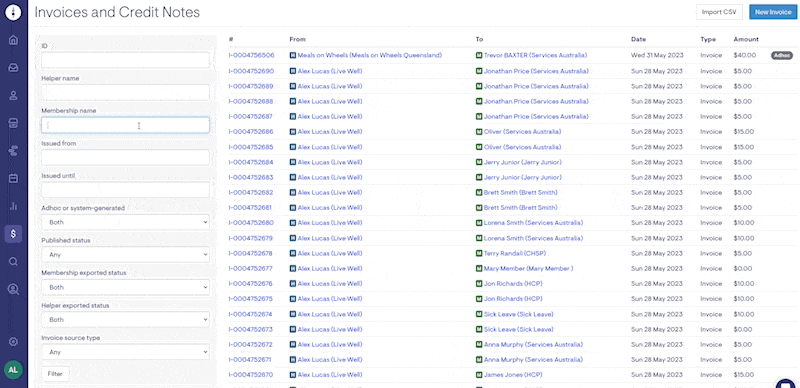Open invoice I-0004756506 link
800x388 pixels.
[x=251, y=55]
